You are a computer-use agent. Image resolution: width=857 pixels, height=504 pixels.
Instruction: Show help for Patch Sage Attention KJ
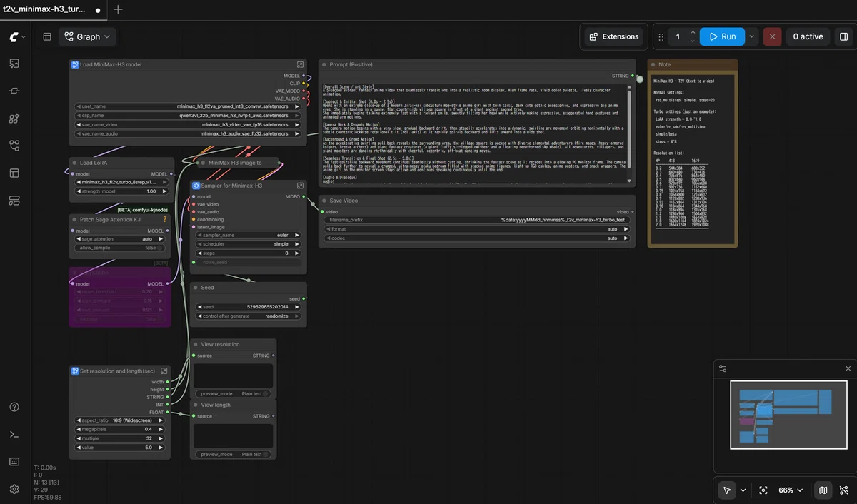(x=164, y=219)
